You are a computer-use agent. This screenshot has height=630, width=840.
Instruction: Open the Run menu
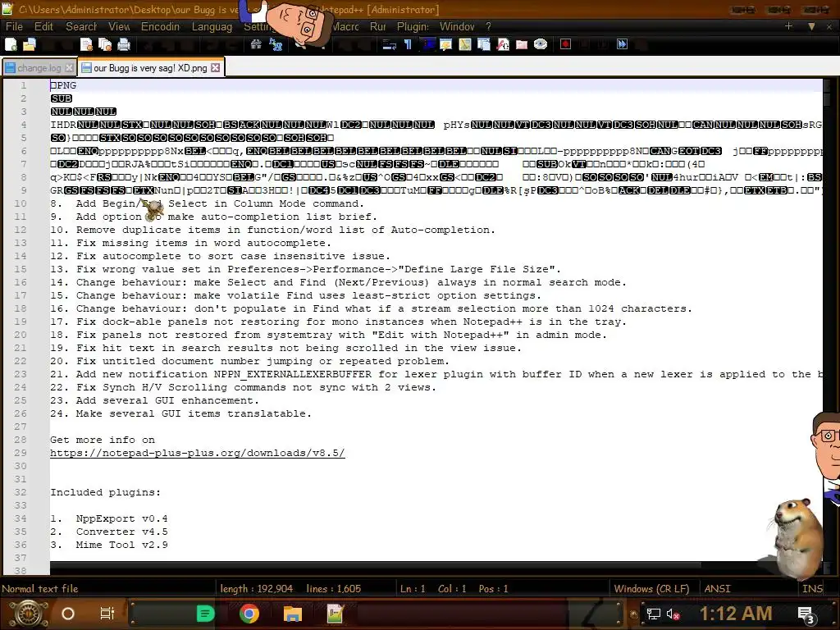click(377, 26)
